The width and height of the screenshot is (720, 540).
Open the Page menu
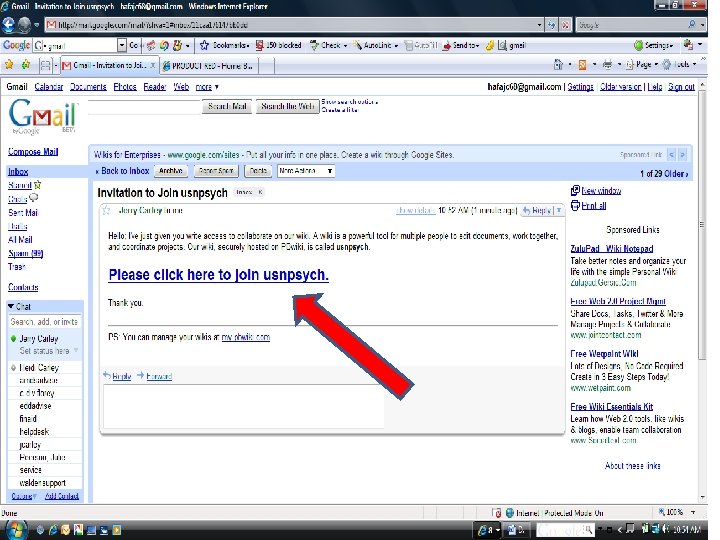(642, 65)
